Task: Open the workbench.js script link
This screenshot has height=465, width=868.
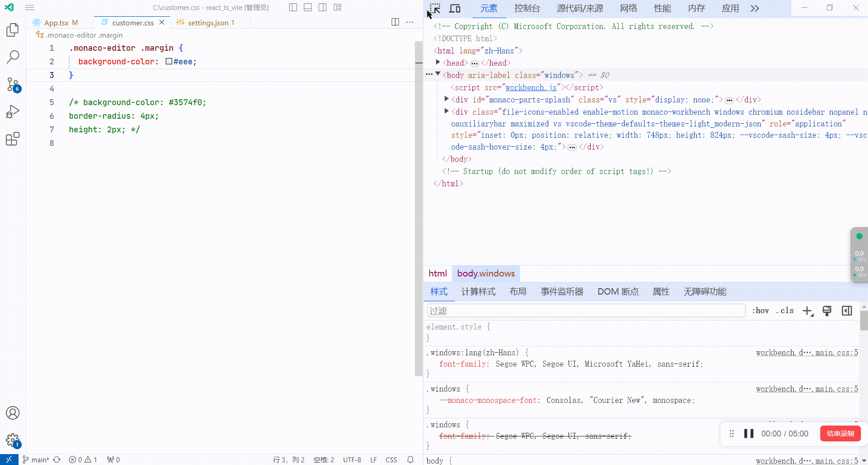Action: click(x=531, y=87)
